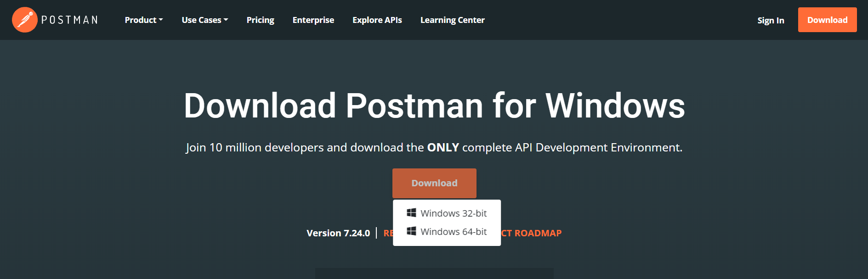Click Windows logo icon beside 32-bit

411,213
